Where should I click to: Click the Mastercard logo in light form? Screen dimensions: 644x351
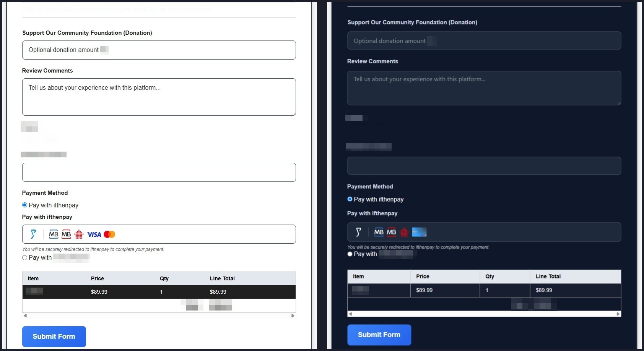coord(109,234)
